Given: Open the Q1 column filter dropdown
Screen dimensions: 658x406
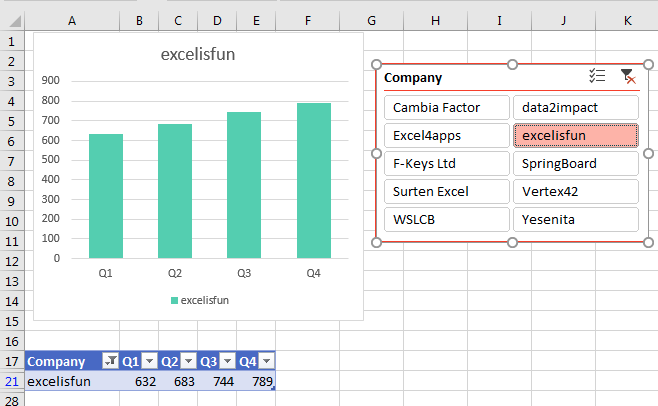Looking at the screenshot, I should click(x=149, y=362).
